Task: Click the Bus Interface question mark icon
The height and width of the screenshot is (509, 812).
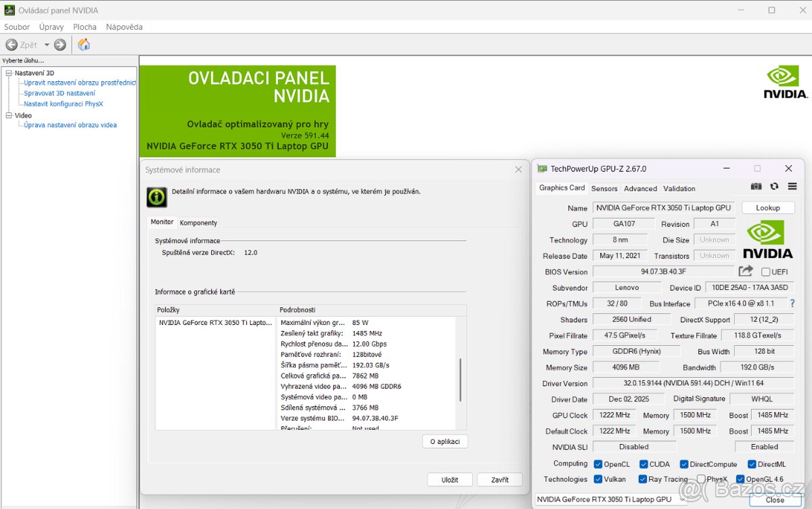Action: 792,303
